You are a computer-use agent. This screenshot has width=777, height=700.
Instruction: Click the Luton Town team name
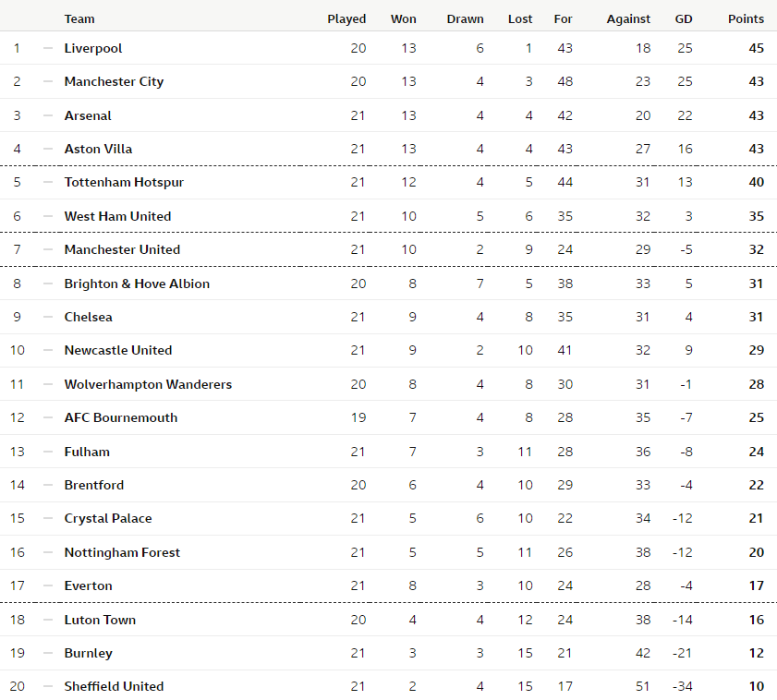(100, 620)
